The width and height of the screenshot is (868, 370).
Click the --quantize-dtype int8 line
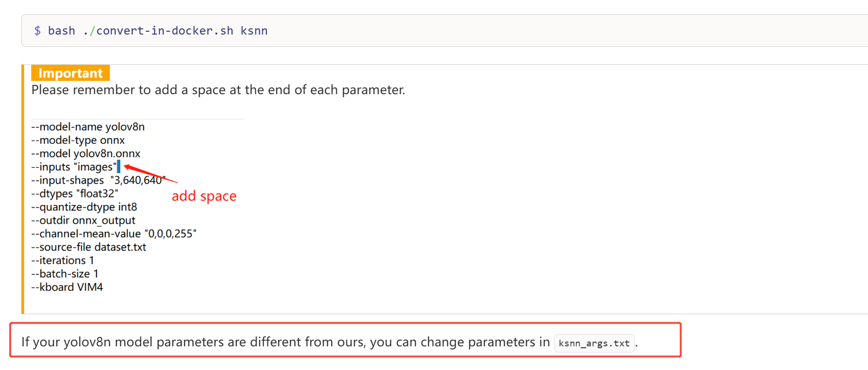[x=84, y=207]
